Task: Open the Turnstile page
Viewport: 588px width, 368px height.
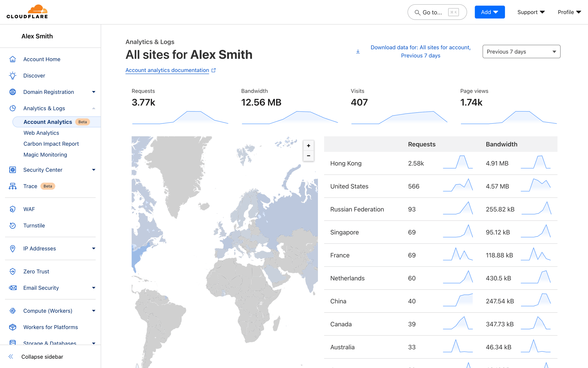Action: [x=34, y=225]
